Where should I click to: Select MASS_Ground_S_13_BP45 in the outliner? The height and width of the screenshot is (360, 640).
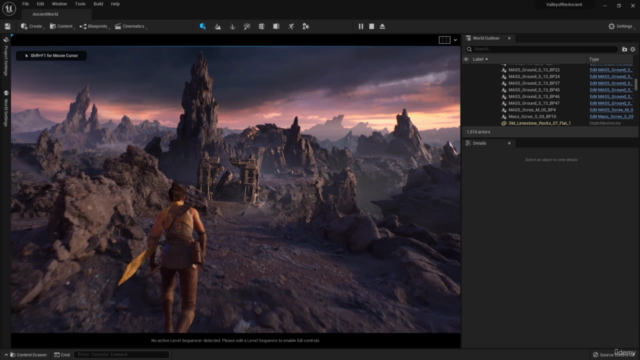(x=534, y=90)
